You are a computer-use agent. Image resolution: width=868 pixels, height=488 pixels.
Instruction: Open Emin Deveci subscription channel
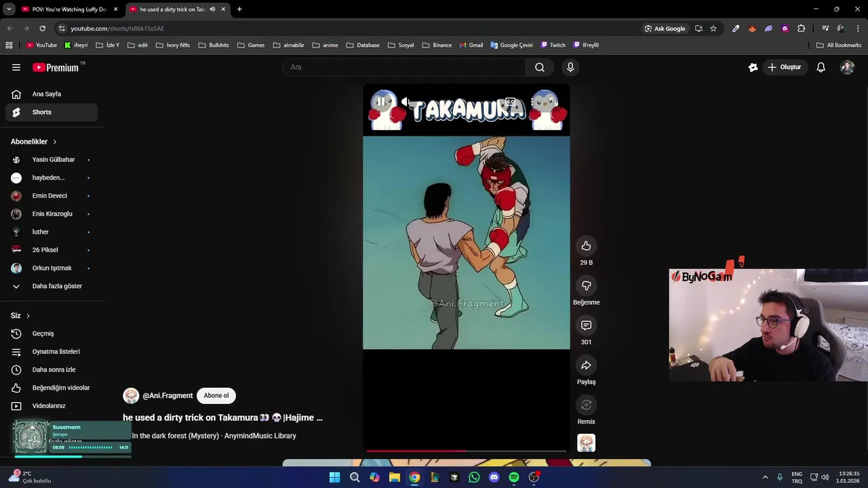[x=52, y=196]
